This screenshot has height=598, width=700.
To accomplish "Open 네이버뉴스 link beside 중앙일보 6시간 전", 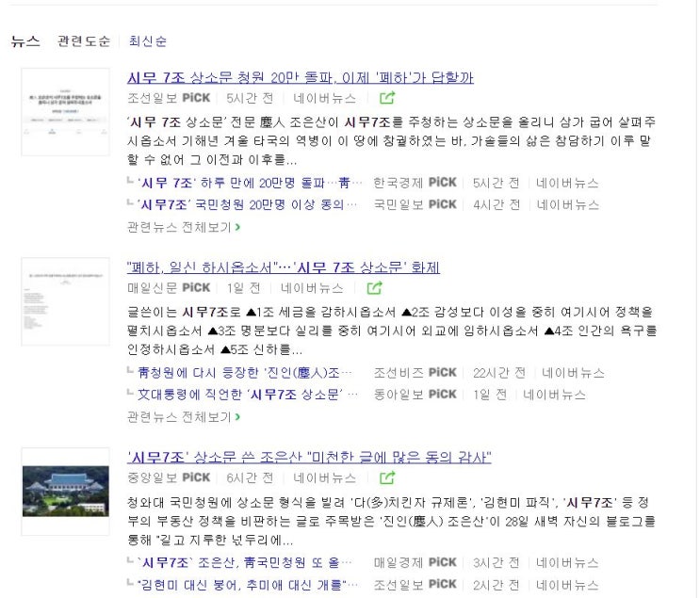I will click(x=324, y=478).
